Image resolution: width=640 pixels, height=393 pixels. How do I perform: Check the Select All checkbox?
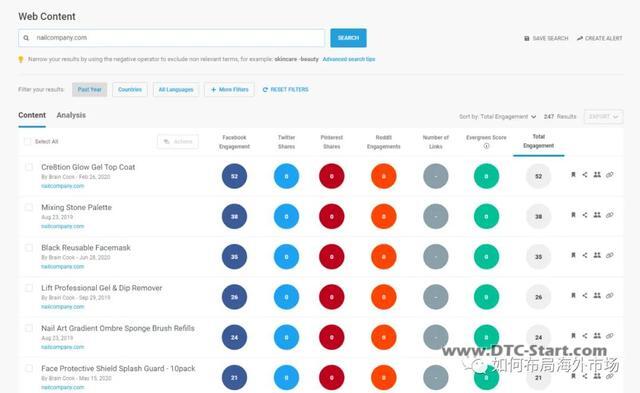tap(27, 142)
